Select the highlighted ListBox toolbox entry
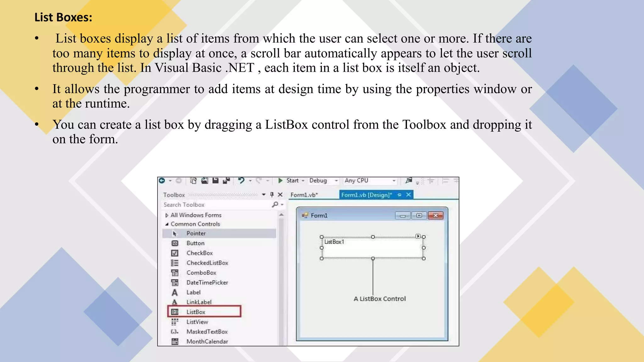Screen dimensions: 644x362 pos(205,312)
